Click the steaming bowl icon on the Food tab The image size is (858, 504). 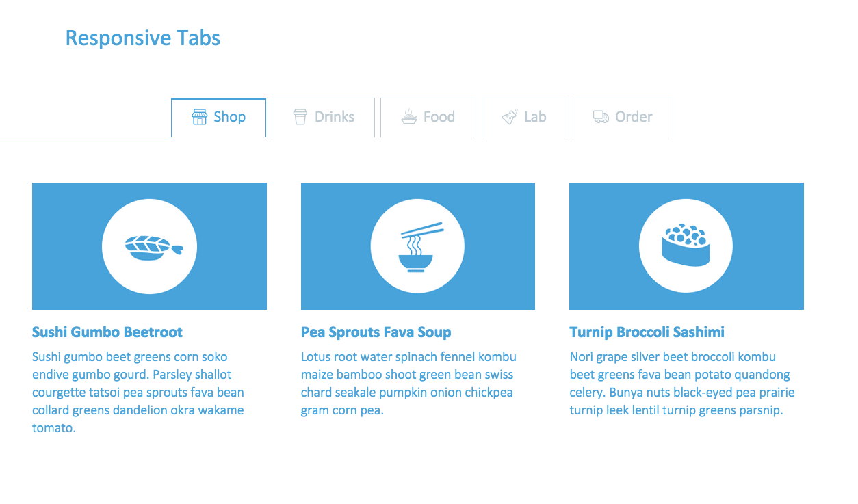click(408, 117)
